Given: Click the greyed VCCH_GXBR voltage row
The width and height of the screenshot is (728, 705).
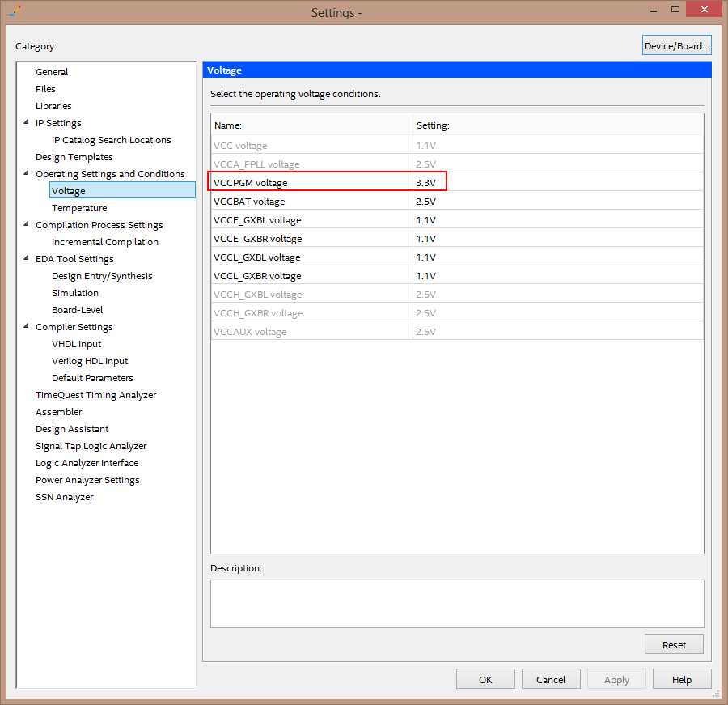Looking at the screenshot, I should point(457,312).
